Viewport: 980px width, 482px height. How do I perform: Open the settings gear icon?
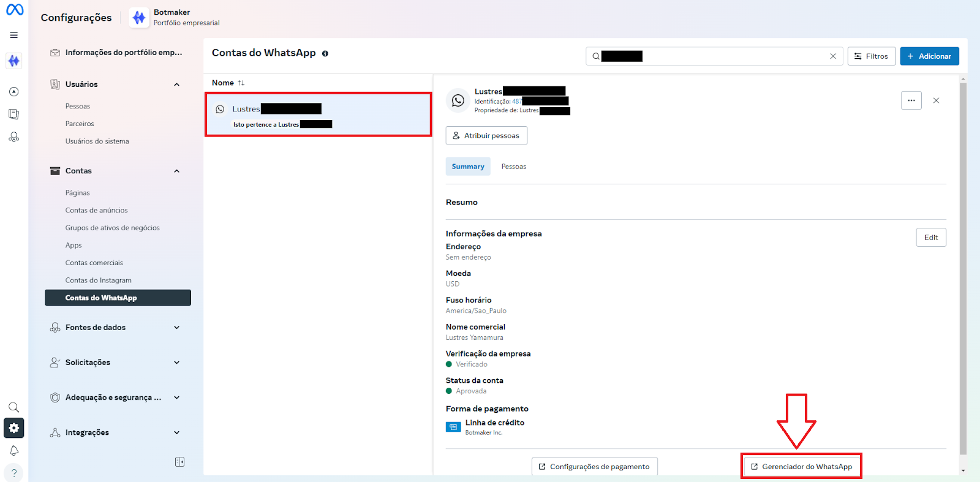pyautogui.click(x=13, y=428)
